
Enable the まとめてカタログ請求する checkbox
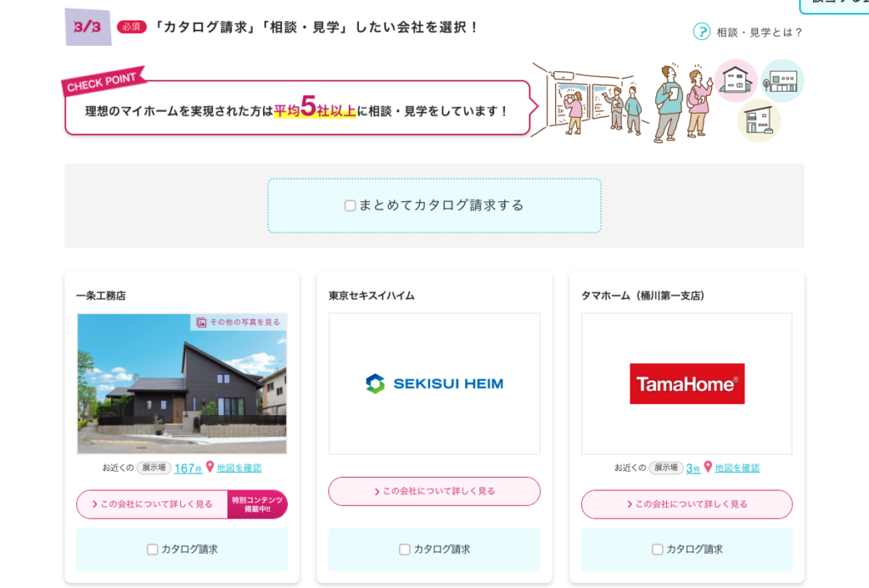[x=349, y=205]
